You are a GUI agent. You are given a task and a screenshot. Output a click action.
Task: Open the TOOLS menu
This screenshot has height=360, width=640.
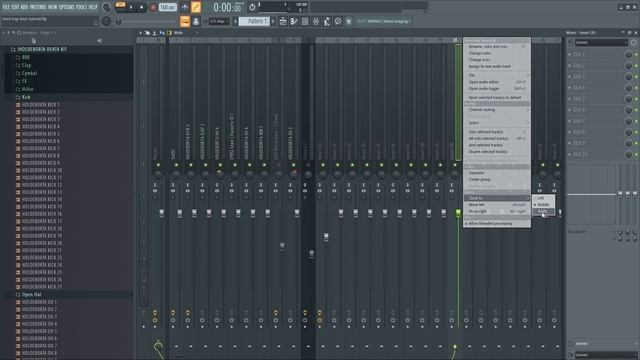[81, 7]
